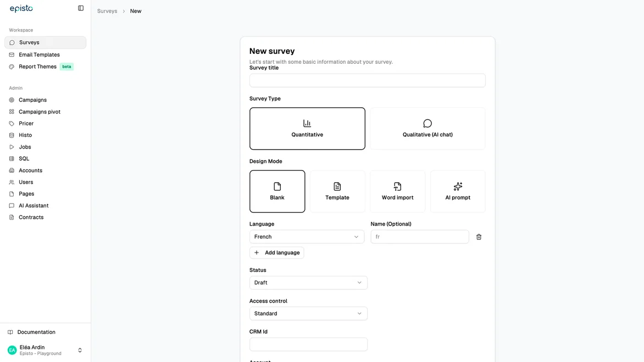Choose the Template design mode
Viewport: 644px width, 362px height.
tap(337, 191)
